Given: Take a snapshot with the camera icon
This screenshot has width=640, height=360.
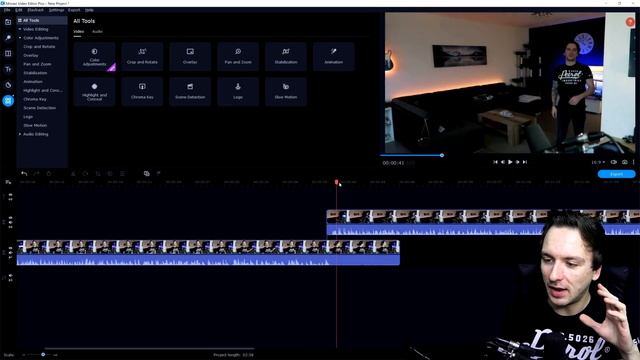Looking at the screenshot, I should pos(624,162).
